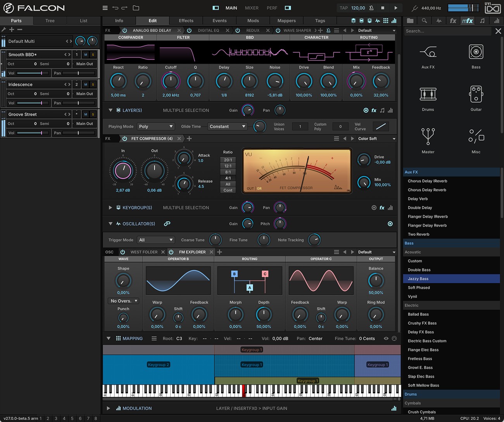504x422 pixels.
Task: Select the Master category icon in the browser
Action: click(x=428, y=137)
